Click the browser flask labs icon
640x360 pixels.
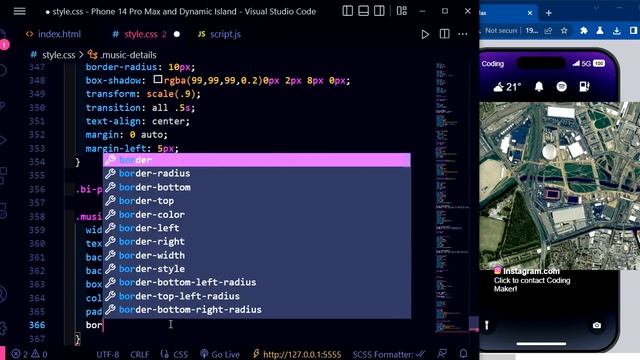600,31
